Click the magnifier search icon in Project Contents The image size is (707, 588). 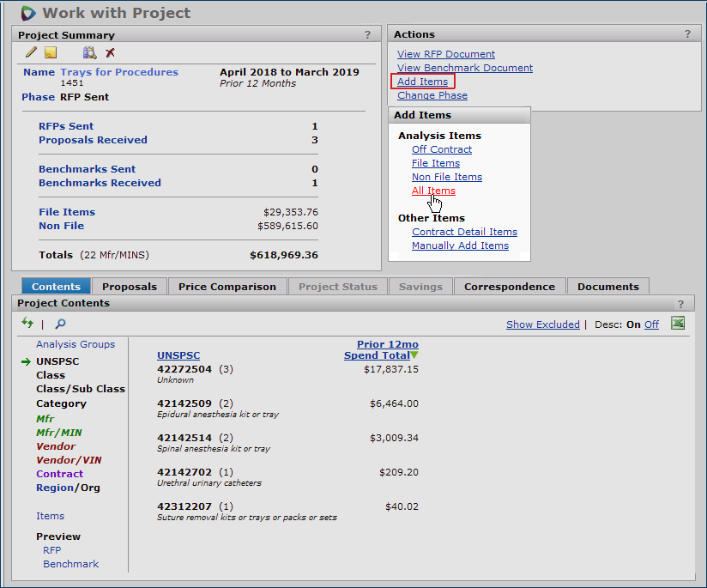pos(60,324)
